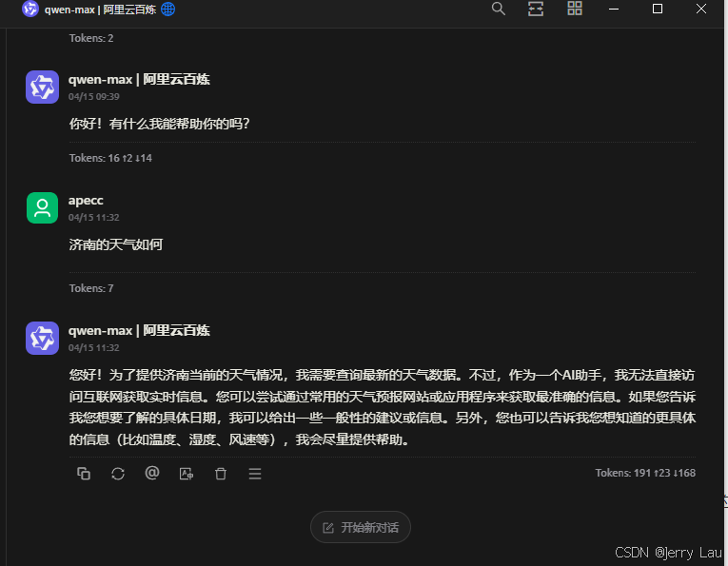Click the long weather reply paragraph
Screen dimensions: 728x566
pyautogui.click(x=383, y=407)
